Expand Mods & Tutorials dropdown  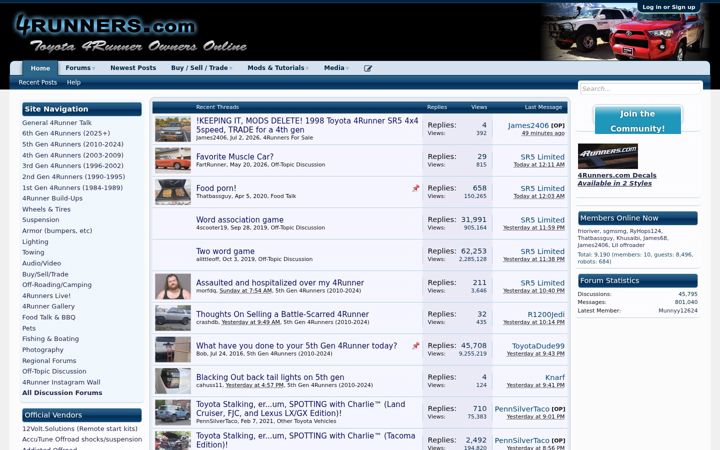tap(307, 68)
